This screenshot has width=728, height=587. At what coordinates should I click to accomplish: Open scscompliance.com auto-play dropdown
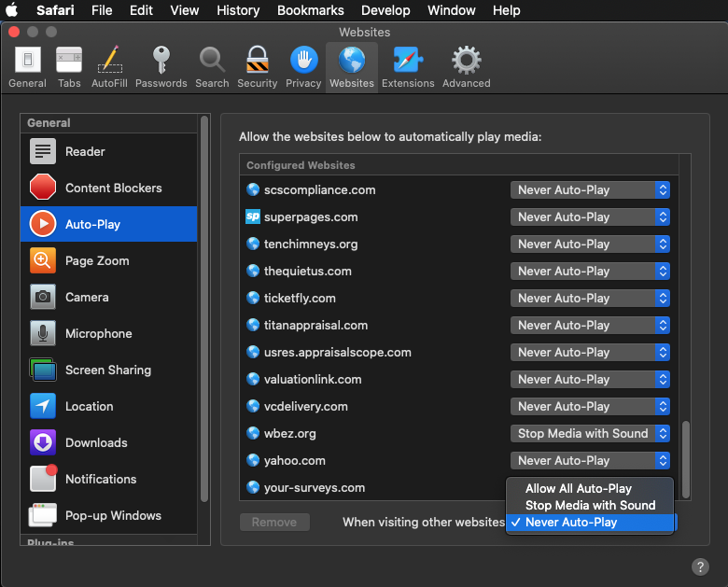(x=590, y=190)
